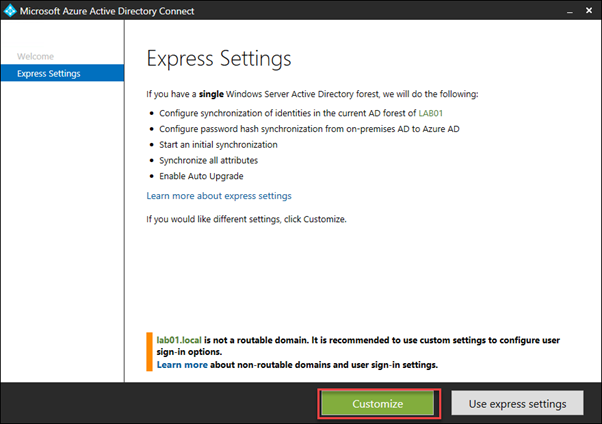The image size is (602, 424).
Task: Click 'Start an initial synchronization' bullet
Action: coord(218,144)
